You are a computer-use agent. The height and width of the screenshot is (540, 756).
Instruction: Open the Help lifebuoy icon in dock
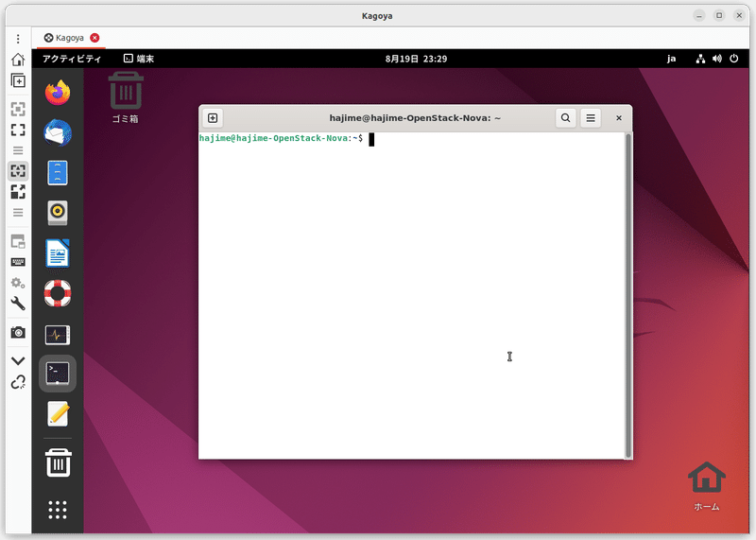pyautogui.click(x=58, y=293)
